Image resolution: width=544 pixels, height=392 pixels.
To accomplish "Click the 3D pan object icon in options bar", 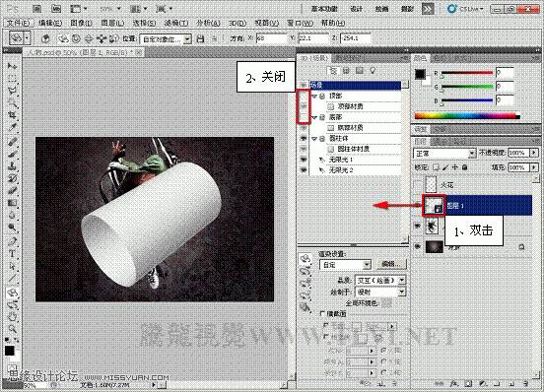I will coord(89,38).
